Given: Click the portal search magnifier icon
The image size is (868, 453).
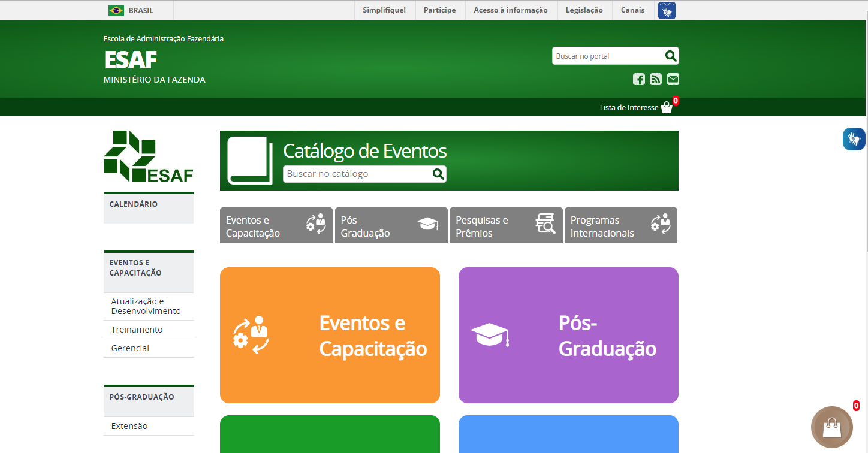Looking at the screenshot, I should coord(671,56).
